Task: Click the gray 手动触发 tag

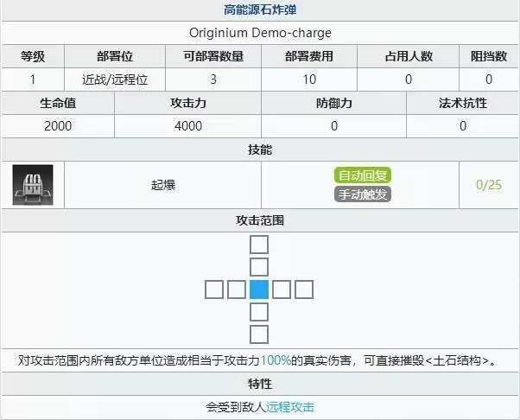Action: pyautogui.click(x=363, y=194)
